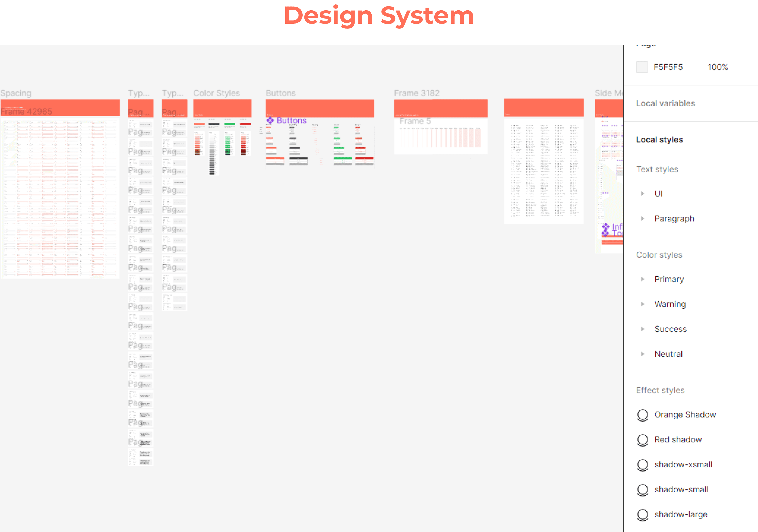Screen dimensions: 758x532
Task: Click the 100% page opacity value
Action: click(x=717, y=67)
